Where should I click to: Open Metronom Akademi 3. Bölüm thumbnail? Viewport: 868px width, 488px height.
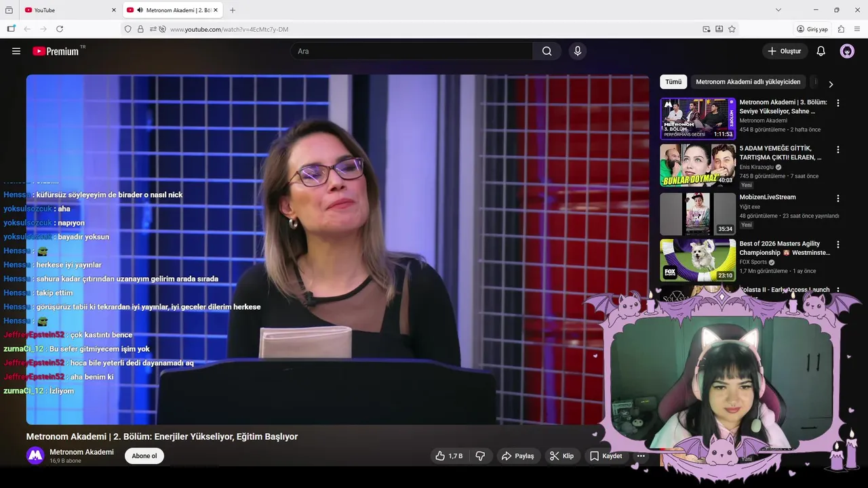click(x=698, y=119)
